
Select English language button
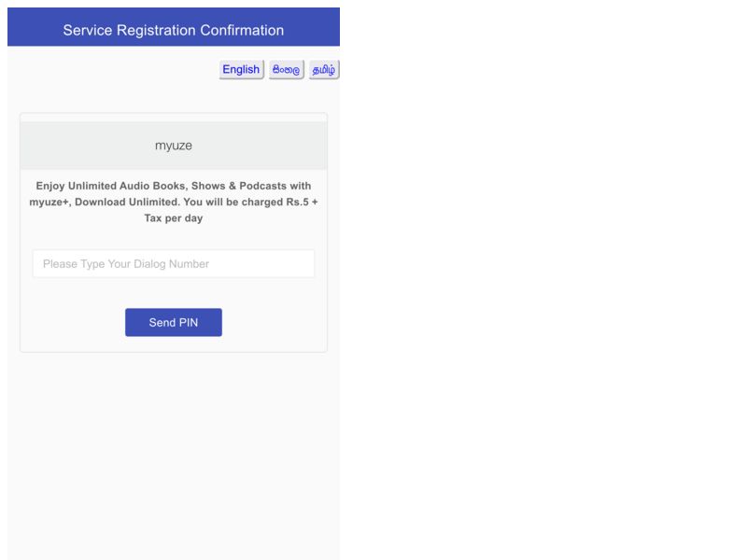(241, 70)
